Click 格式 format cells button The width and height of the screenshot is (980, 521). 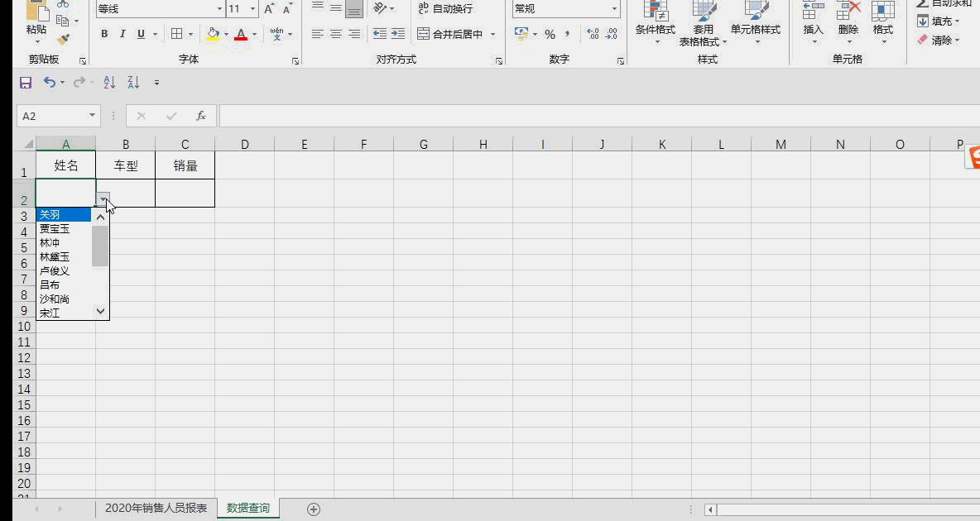[882, 24]
